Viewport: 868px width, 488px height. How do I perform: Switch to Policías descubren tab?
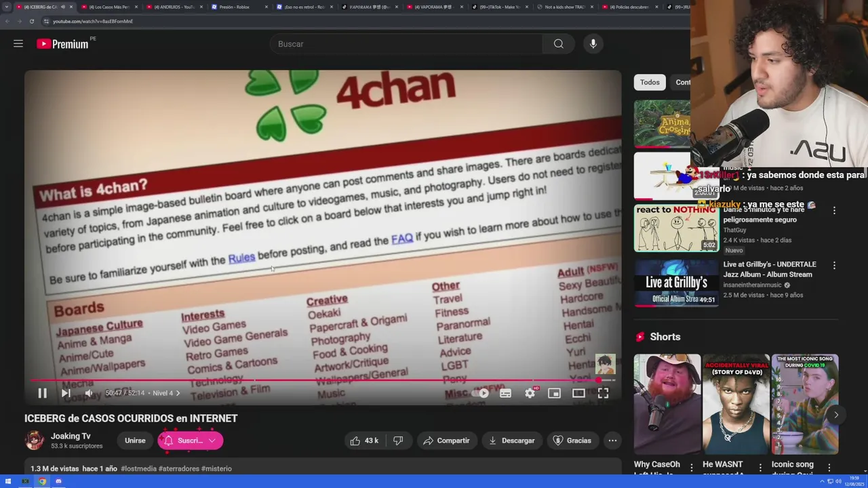(629, 7)
